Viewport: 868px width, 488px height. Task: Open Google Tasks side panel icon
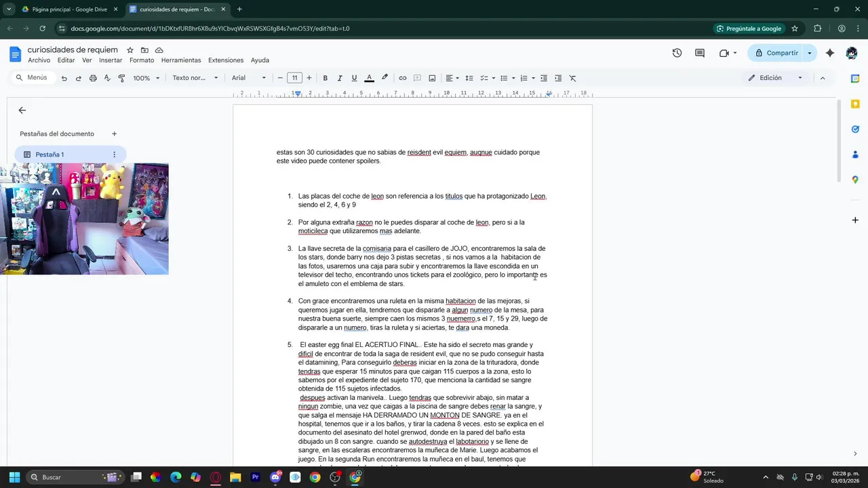point(855,129)
